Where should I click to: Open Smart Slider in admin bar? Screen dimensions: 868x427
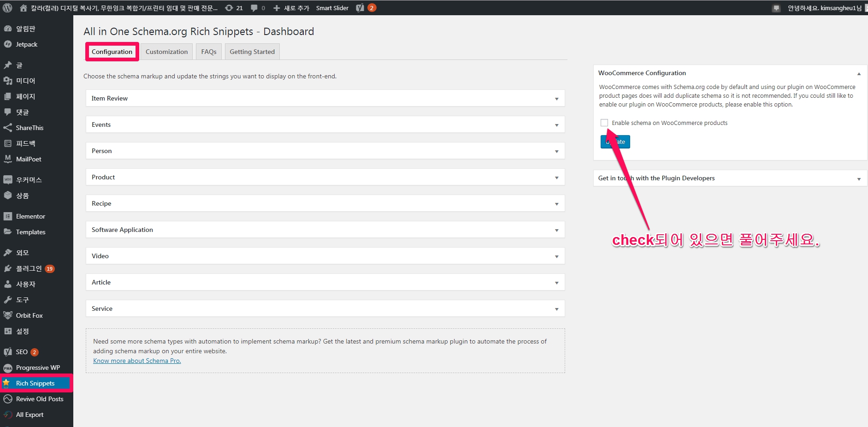332,8
